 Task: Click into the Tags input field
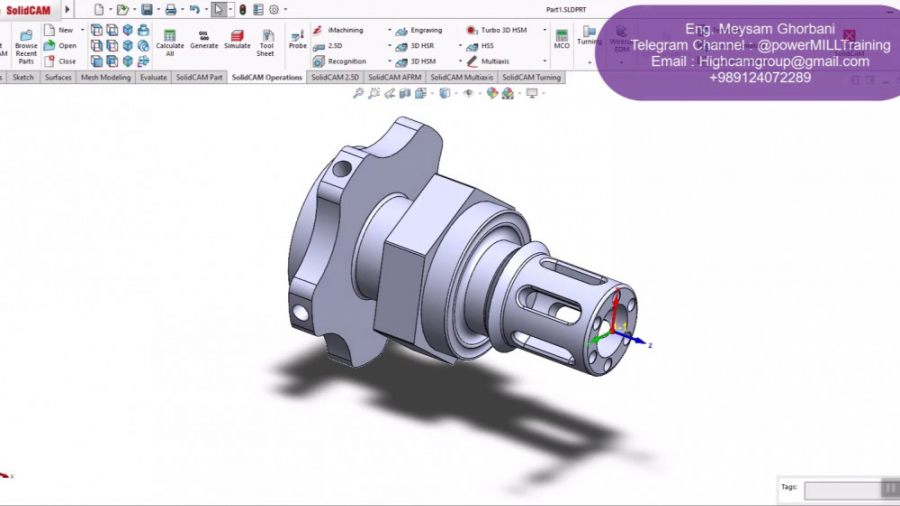tap(843, 490)
